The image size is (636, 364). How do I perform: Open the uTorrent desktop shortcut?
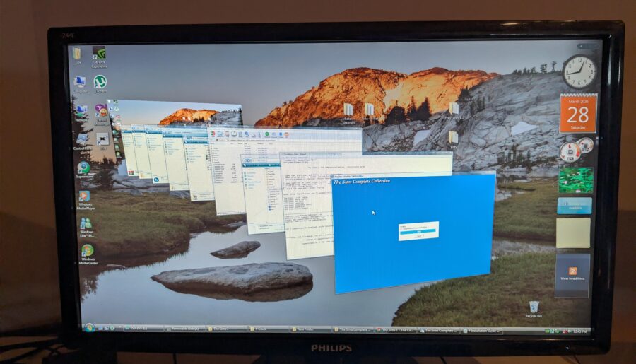click(100, 83)
